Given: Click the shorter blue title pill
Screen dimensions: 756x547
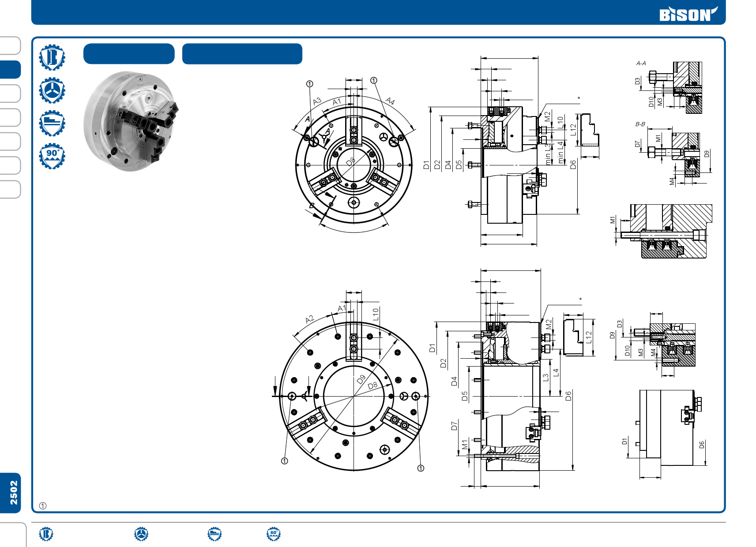Looking at the screenshot, I should click(129, 54).
